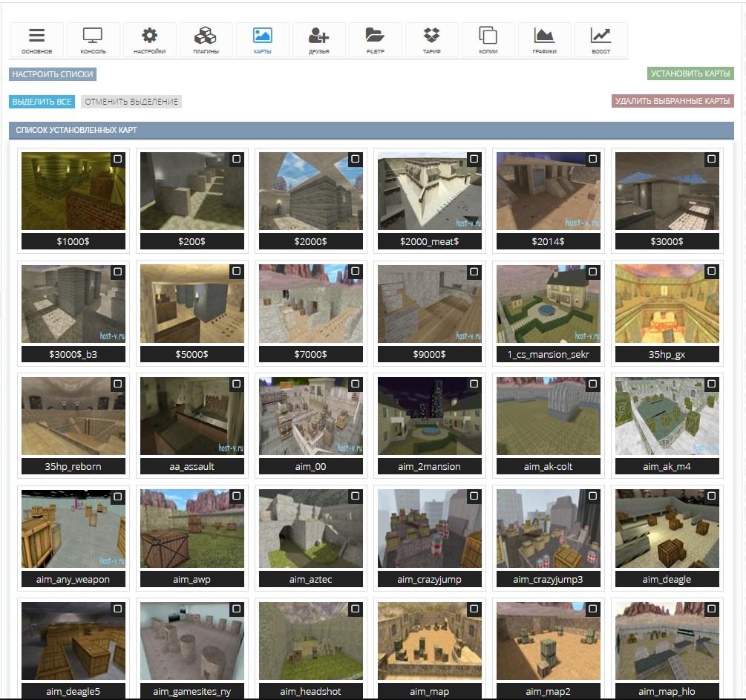Open the Консоль monitor icon

click(93, 36)
